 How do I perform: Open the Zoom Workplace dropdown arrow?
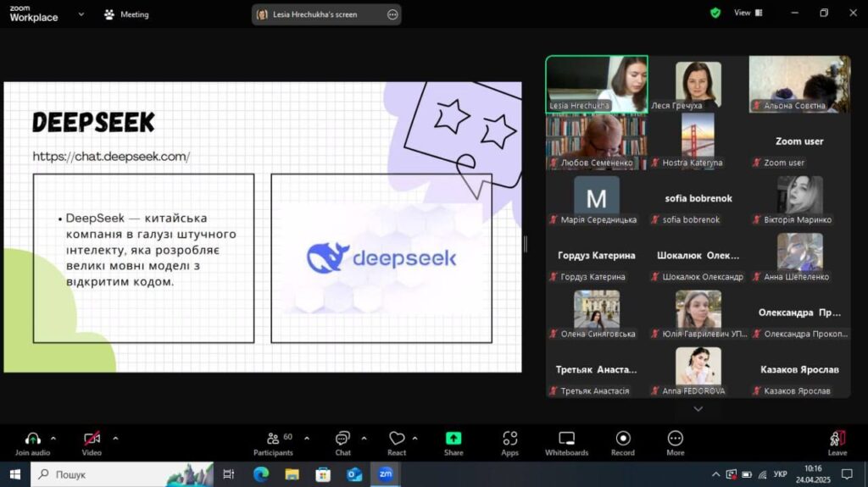point(81,14)
